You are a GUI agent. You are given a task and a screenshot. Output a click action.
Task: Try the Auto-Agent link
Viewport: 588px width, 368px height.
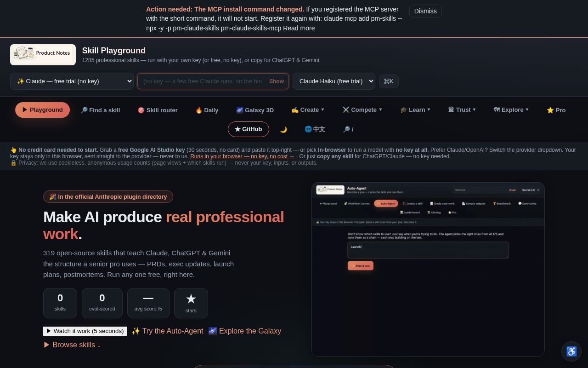167,331
